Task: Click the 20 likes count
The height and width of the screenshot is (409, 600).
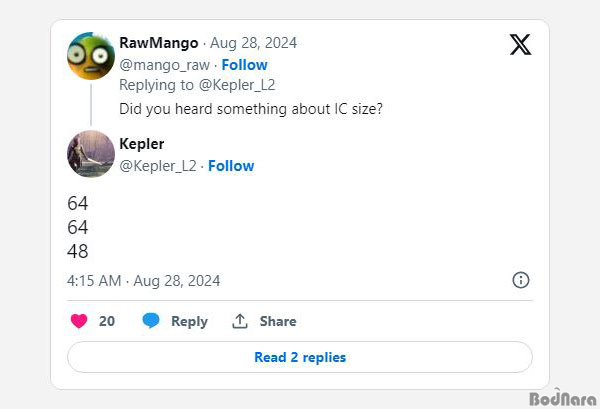Action: pyautogui.click(x=107, y=321)
